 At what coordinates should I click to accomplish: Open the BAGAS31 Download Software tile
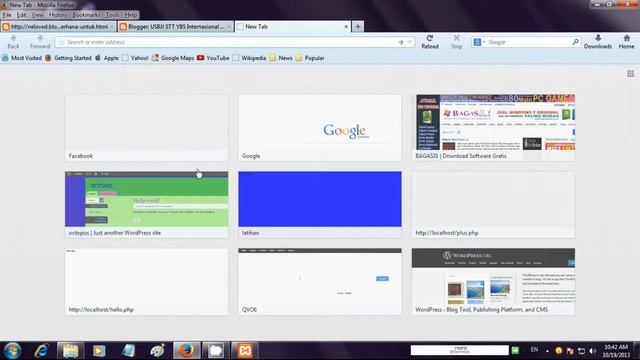coord(493,128)
